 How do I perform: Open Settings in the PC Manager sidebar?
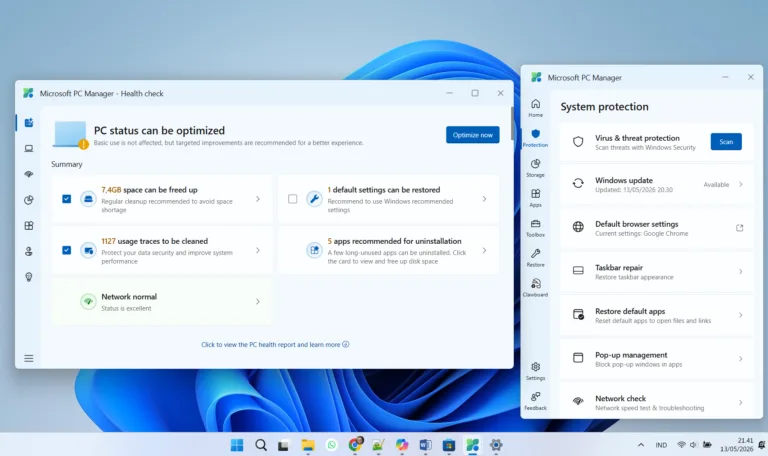click(535, 371)
